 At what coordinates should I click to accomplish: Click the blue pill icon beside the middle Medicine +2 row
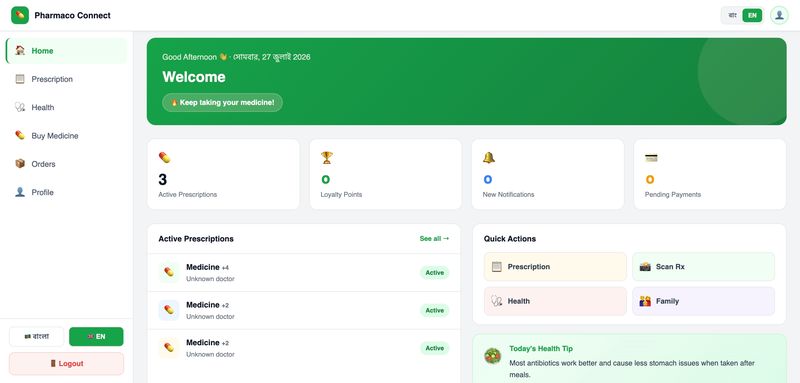click(169, 310)
